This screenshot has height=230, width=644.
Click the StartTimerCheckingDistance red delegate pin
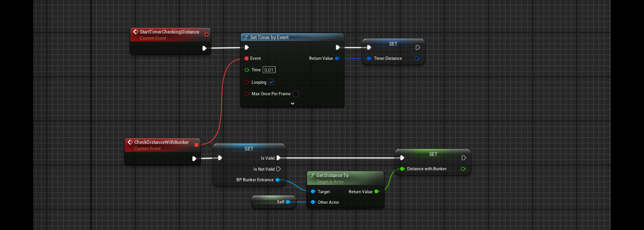(207, 34)
